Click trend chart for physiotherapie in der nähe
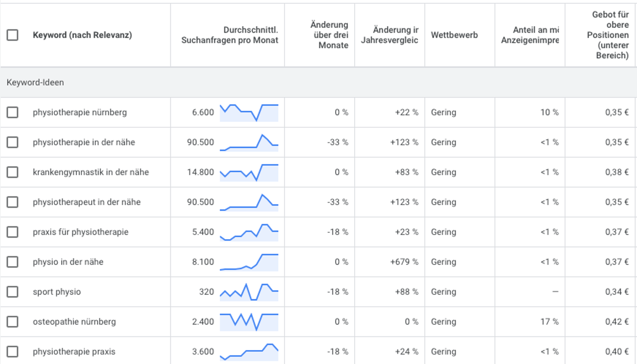 [249, 143]
